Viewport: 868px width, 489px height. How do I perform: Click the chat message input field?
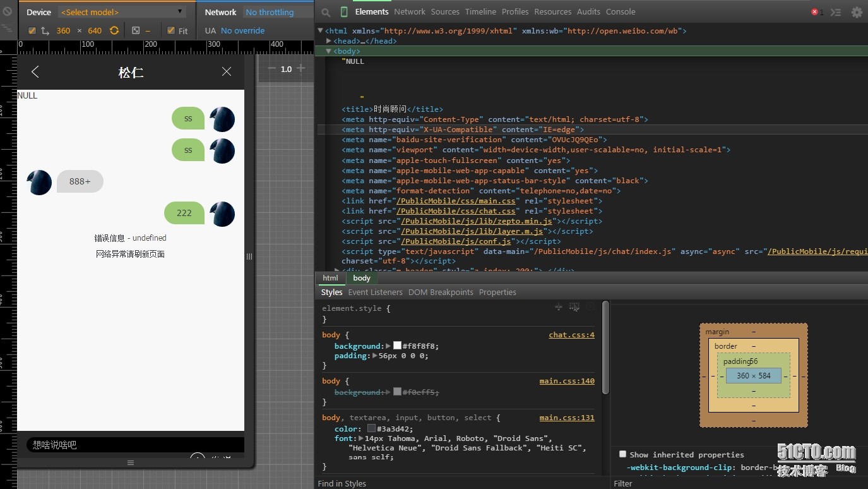(x=135, y=445)
